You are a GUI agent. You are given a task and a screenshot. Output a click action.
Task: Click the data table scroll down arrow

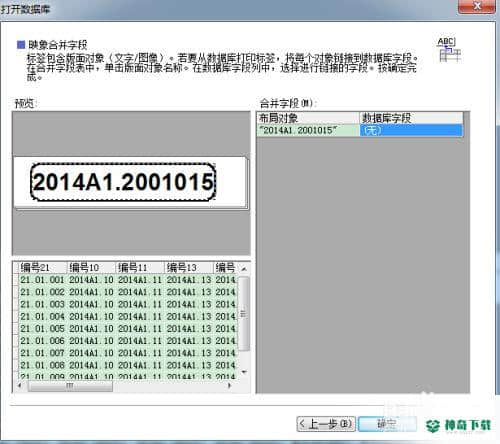pyautogui.click(x=244, y=372)
